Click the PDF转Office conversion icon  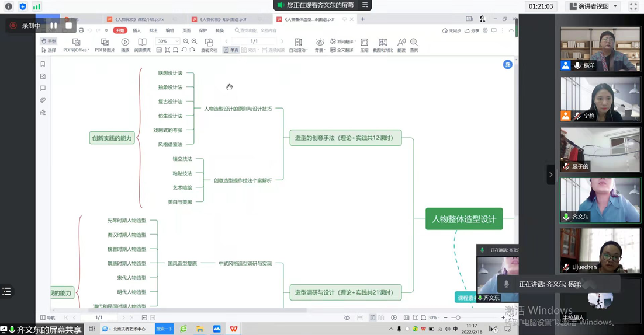(x=76, y=43)
